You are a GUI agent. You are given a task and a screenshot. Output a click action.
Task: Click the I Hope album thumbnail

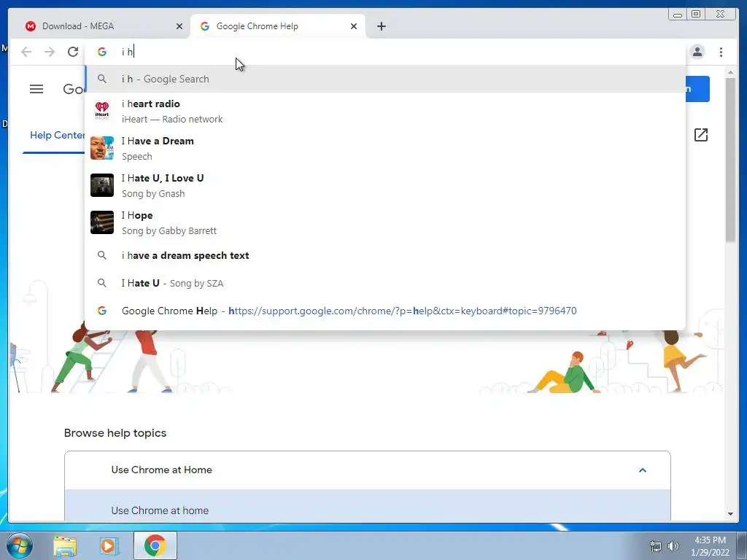pos(102,222)
